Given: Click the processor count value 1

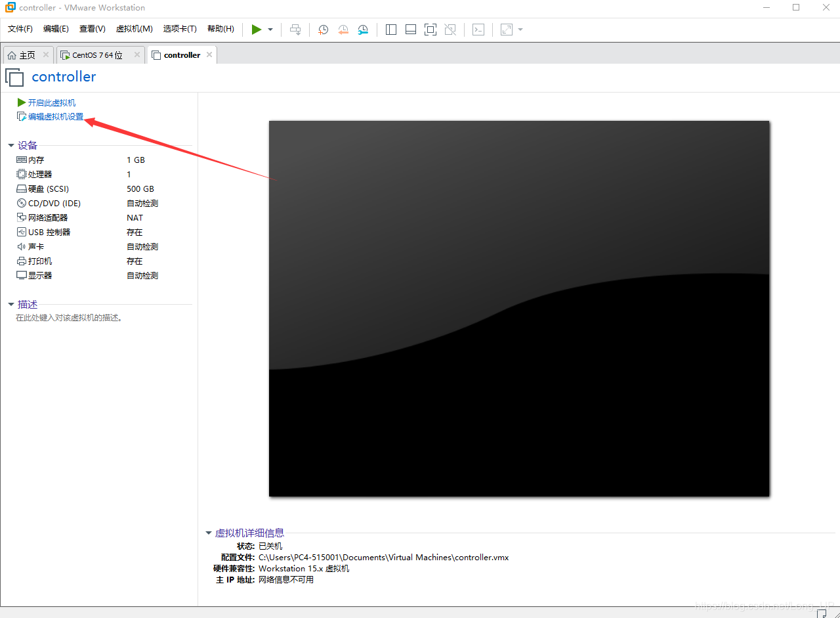Looking at the screenshot, I should click(x=129, y=175).
